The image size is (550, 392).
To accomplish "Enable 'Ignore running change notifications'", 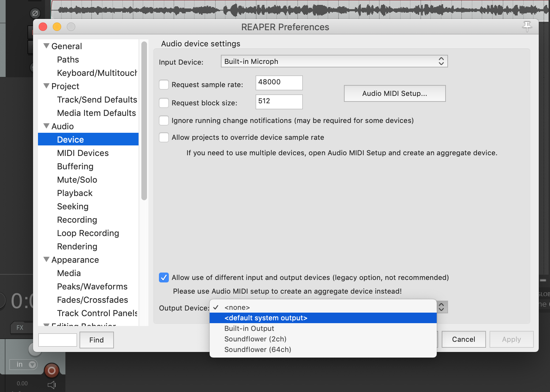I will 164,120.
